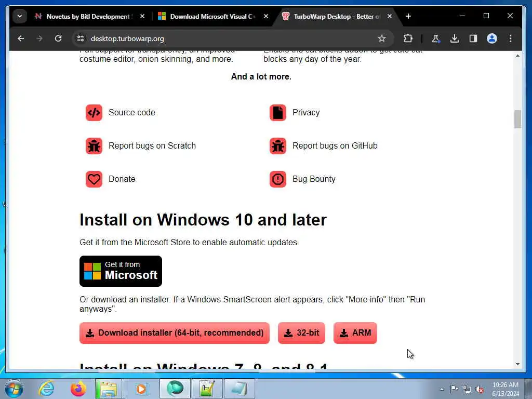Click the "Install on Windows 10 and later" heading
Screen dimensions: 532x399
[203, 220]
